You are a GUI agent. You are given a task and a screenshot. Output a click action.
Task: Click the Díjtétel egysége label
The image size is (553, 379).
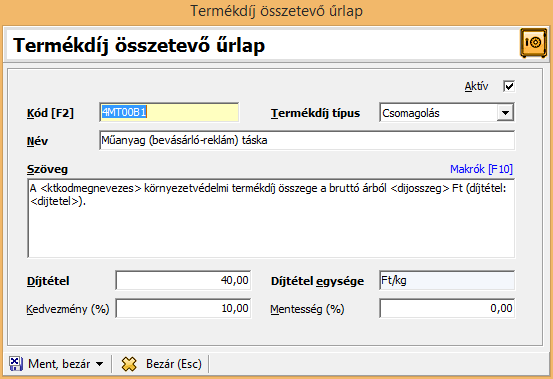click(317, 281)
